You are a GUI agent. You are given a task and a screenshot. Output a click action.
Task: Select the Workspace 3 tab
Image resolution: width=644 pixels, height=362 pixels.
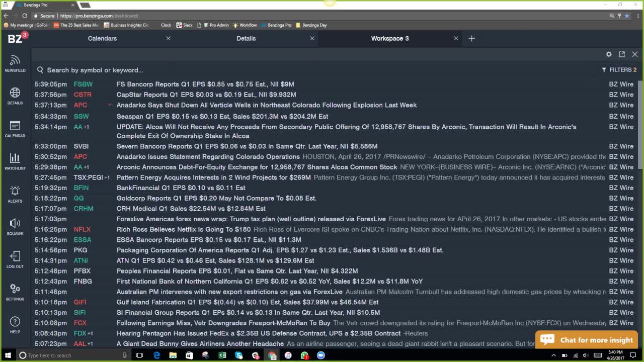pos(390,38)
